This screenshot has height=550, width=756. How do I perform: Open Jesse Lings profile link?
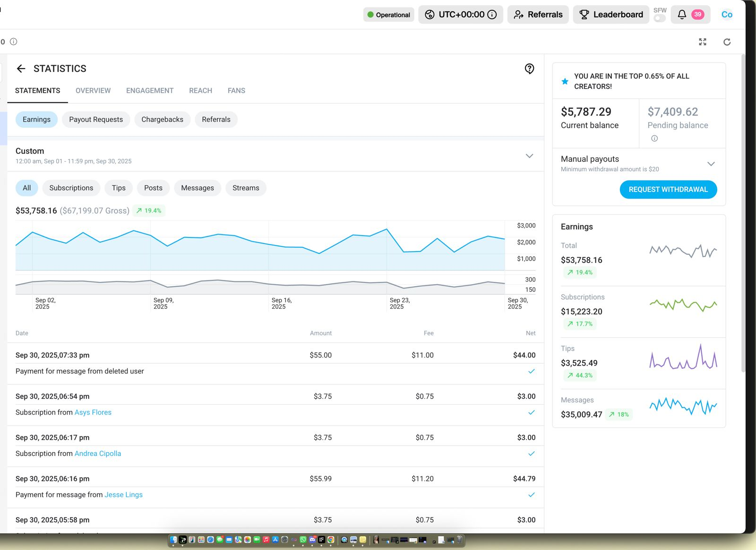pos(123,495)
